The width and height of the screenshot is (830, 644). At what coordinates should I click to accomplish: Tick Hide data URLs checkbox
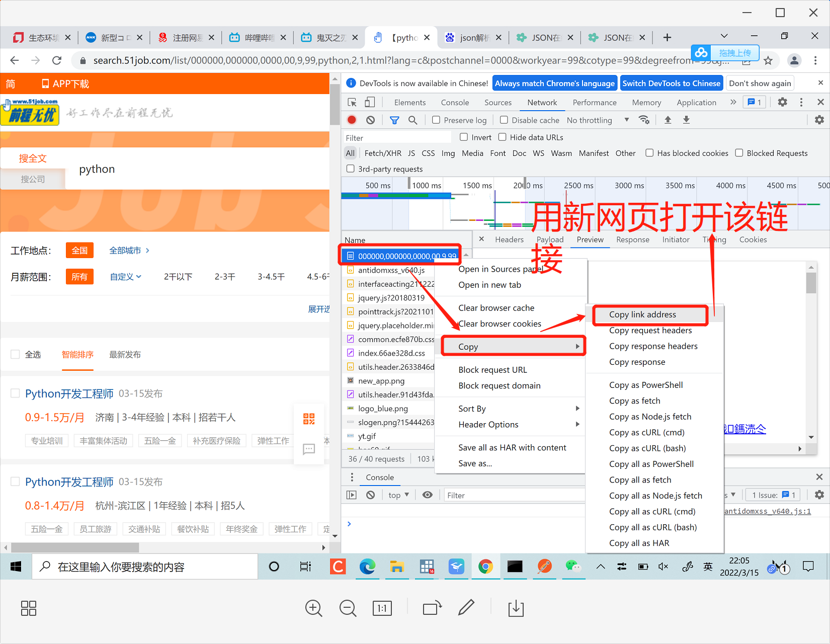[x=502, y=137]
